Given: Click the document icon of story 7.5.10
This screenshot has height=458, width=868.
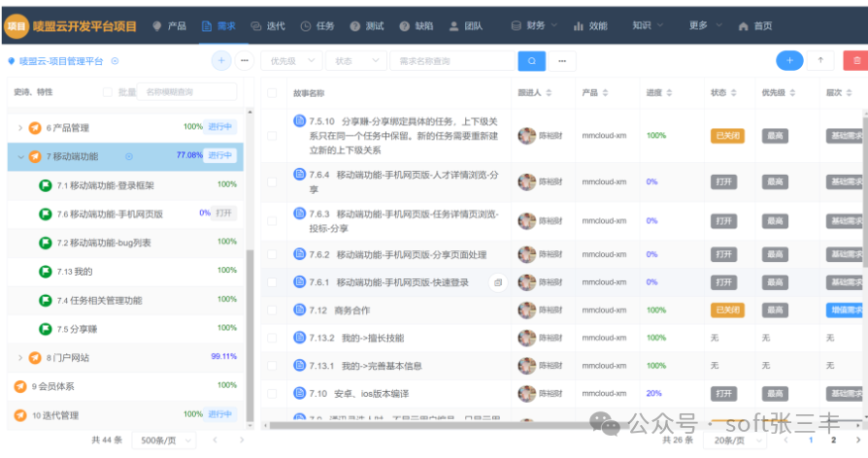Looking at the screenshot, I should 300,121.
